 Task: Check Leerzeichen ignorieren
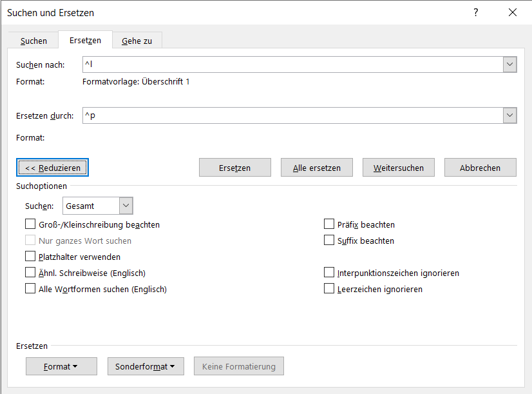[329, 288]
